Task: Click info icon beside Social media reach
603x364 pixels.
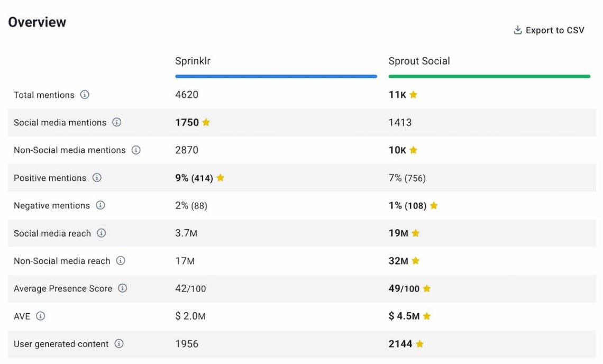Action: 102,233
